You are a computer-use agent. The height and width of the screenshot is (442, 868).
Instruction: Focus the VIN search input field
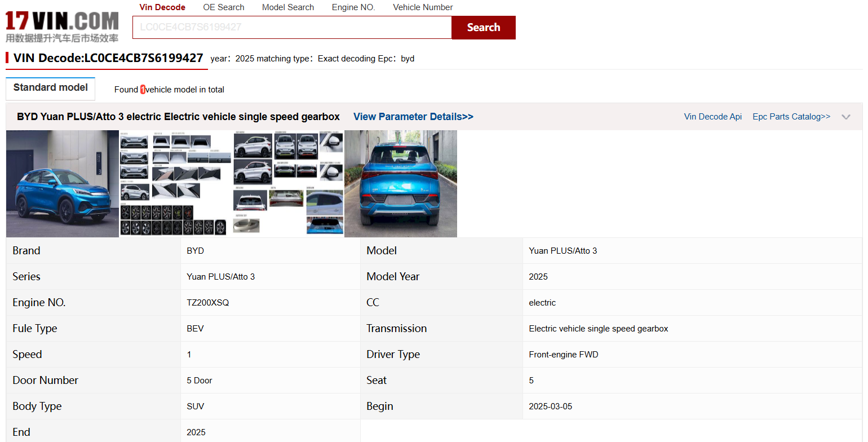pos(292,28)
